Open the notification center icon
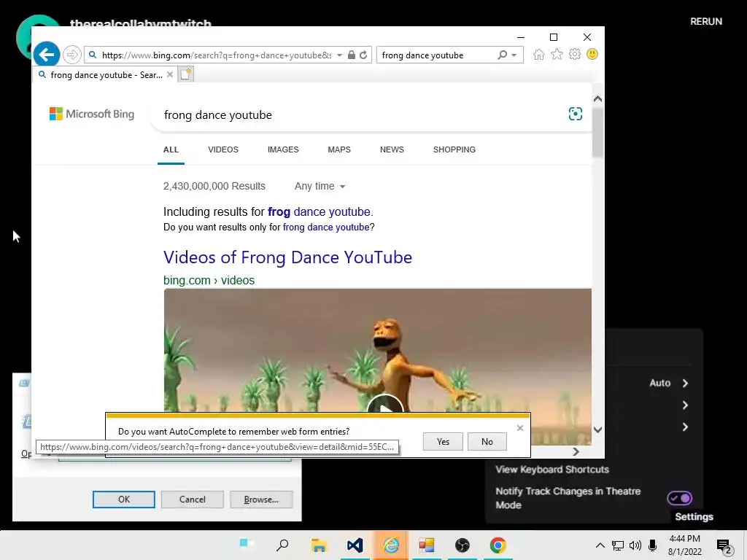747x560 pixels. point(724,546)
